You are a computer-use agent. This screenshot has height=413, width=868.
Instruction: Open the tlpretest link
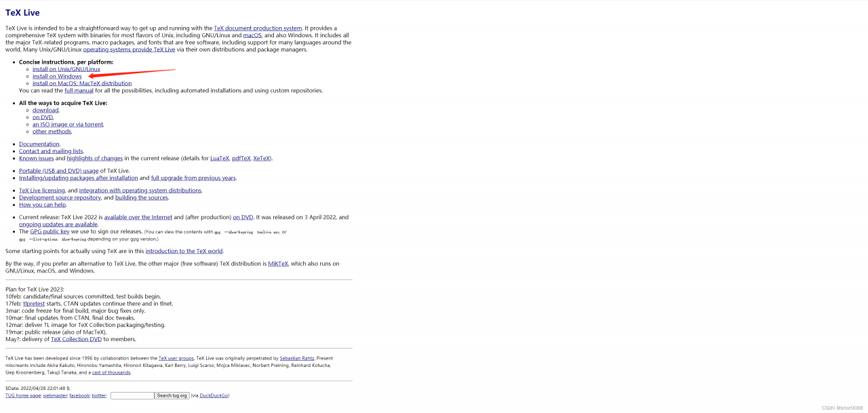[x=34, y=304]
